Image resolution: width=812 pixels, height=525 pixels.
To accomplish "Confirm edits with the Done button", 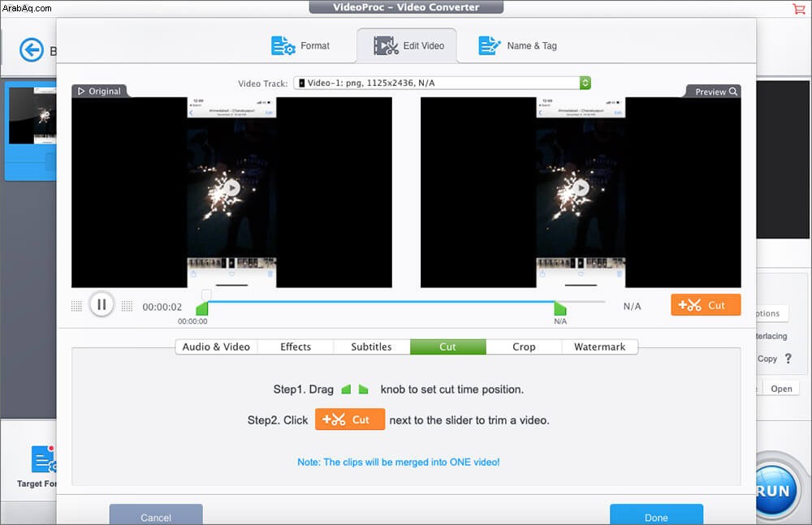I will point(656,516).
